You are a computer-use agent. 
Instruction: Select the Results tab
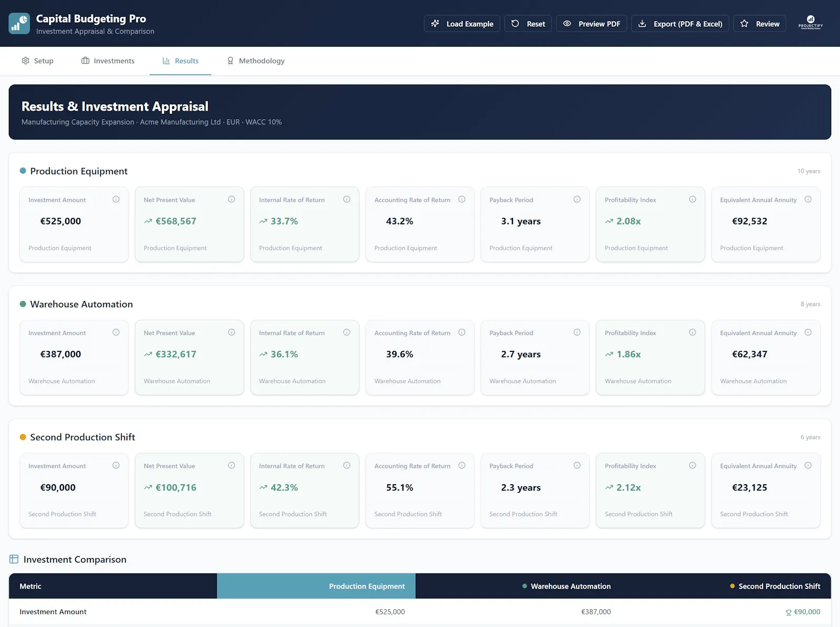180,61
